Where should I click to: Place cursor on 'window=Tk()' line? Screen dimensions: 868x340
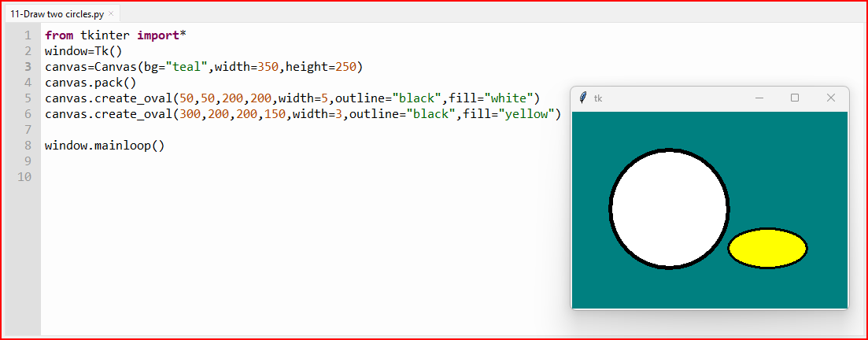(x=83, y=51)
